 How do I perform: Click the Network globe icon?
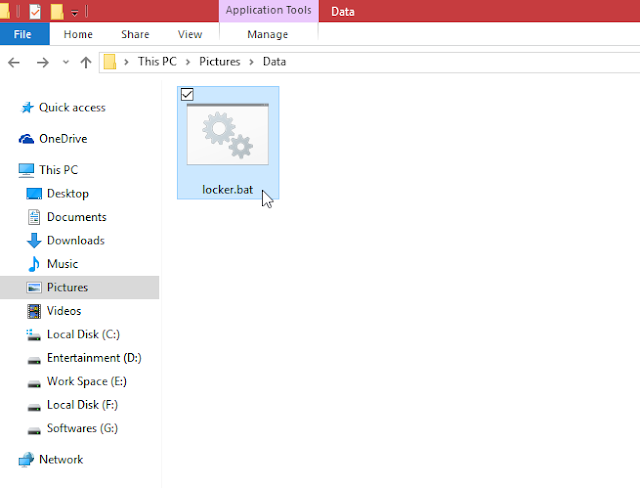26,460
